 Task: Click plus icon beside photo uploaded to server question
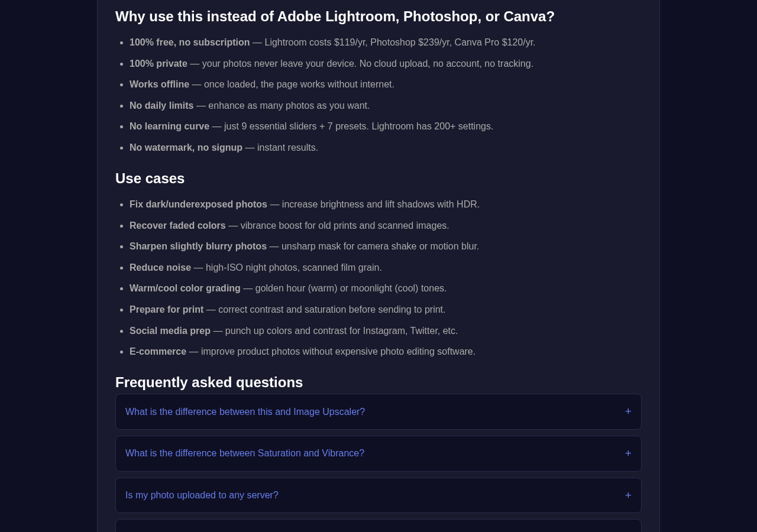[628, 495]
